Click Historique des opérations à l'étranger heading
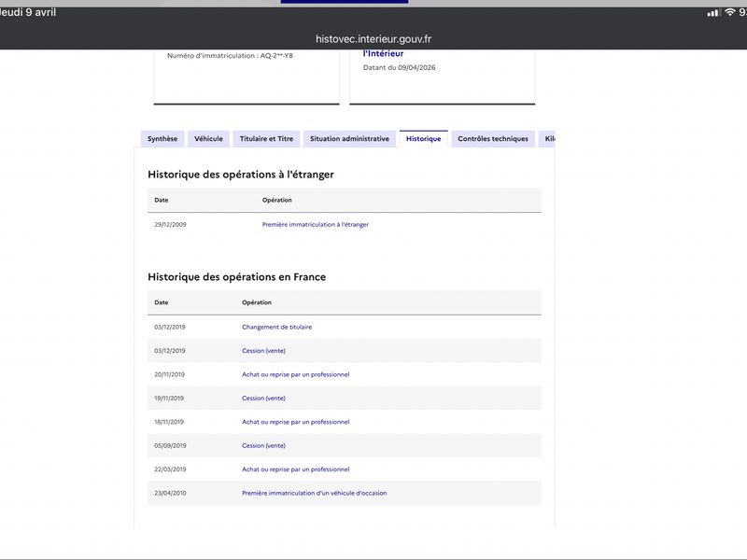Screen dimensions: 747x560 coord(241,175)
